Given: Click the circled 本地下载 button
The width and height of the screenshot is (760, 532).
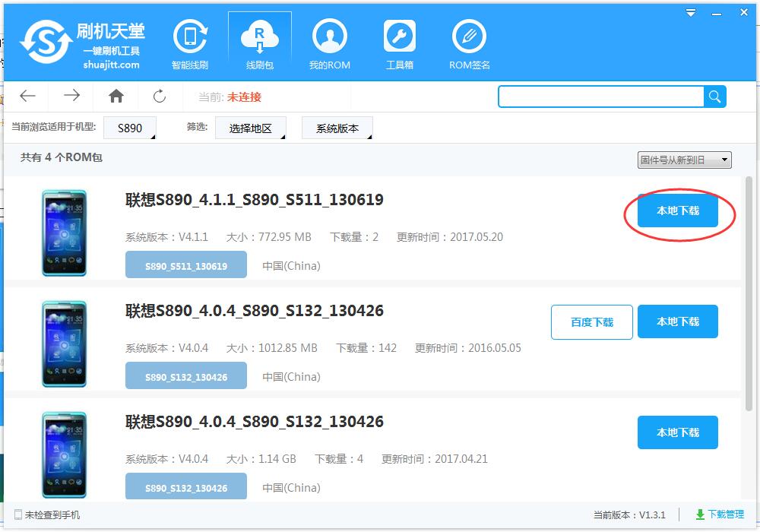Looking at the screenshot, I should [677, 212].
